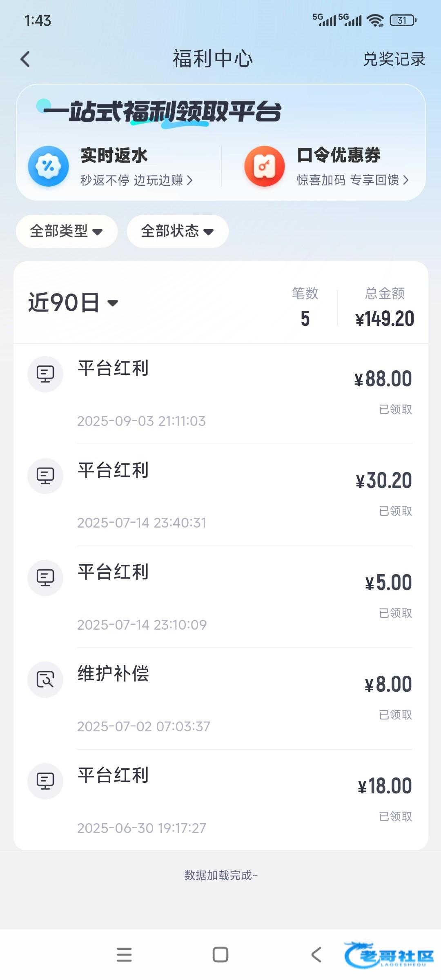Tap icon of the ¥88.00 平台红利 entry
The width and height of the screenshot is (441, 980).
[x=45, y=374]
